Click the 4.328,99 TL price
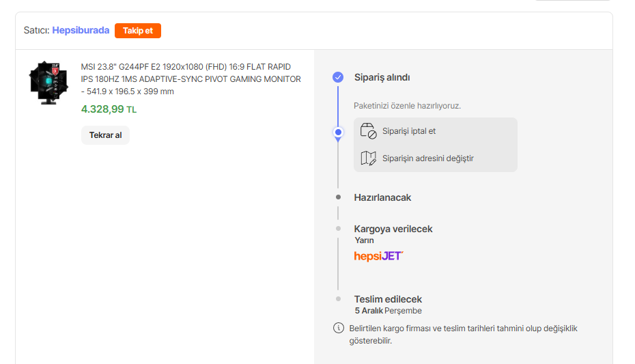Viewport: 635px width, 364px height. click(x=109, y=109)
